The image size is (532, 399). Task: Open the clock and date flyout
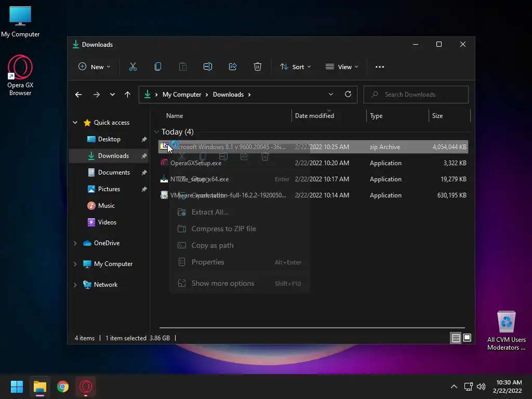[507, 387]
